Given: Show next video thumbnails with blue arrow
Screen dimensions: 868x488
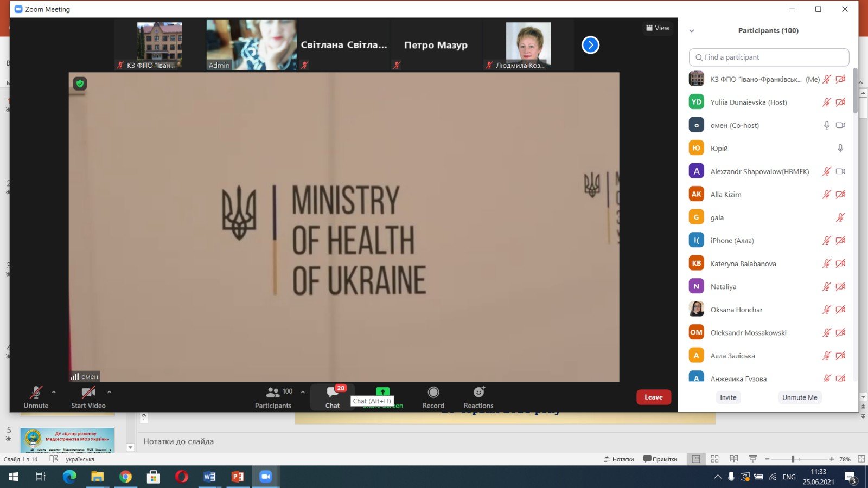Looking at the screenshot, I should 590,45.
